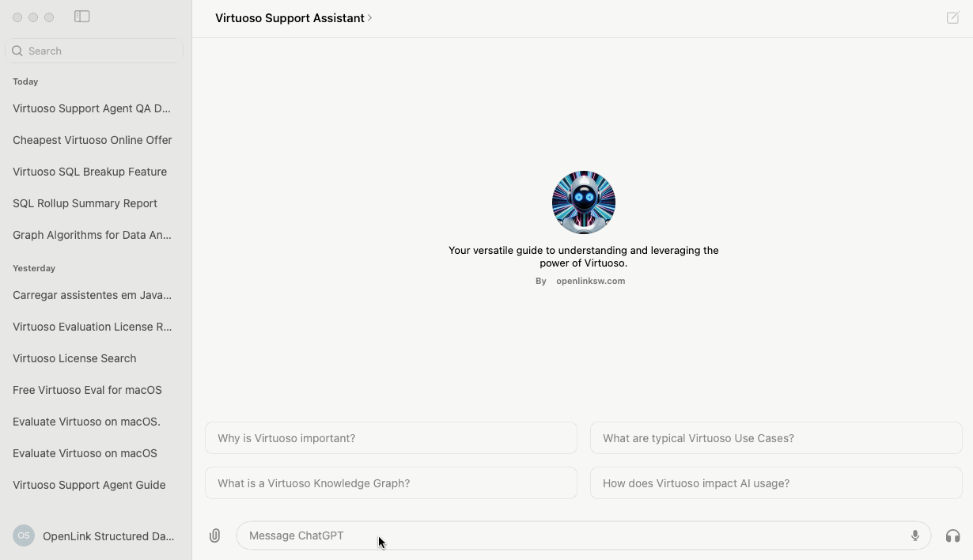Open the Virtuoso License Search chat
The image size is (973, 560).
(x=74, y=358)
